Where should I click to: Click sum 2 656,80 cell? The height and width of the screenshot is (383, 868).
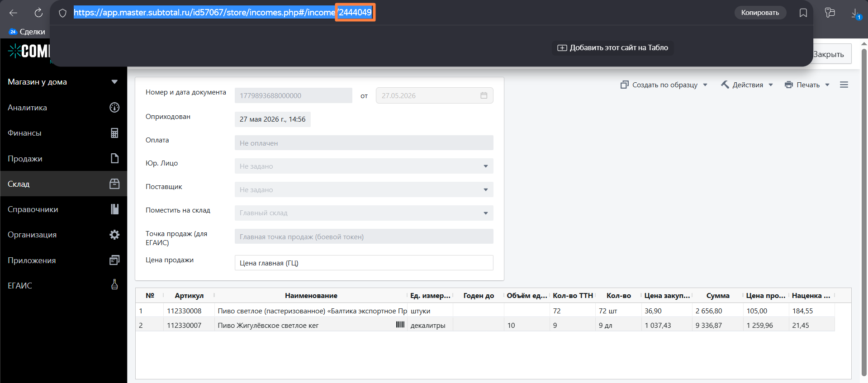click(x=718, y=311)
